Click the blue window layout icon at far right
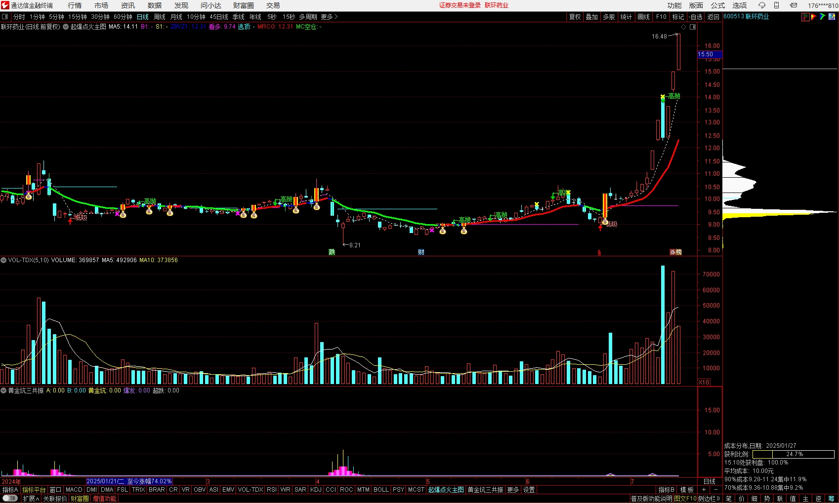 tap(832, 17)
